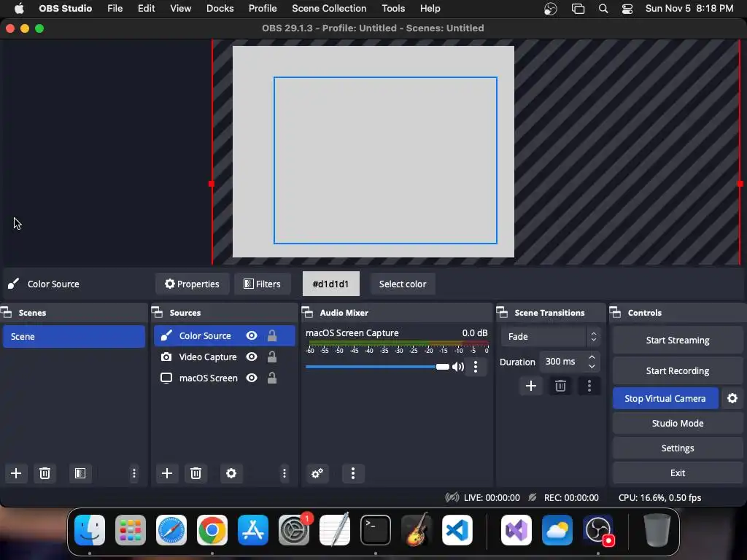Toggle lock on Color Source
The image size is (747, 560).
272,335
